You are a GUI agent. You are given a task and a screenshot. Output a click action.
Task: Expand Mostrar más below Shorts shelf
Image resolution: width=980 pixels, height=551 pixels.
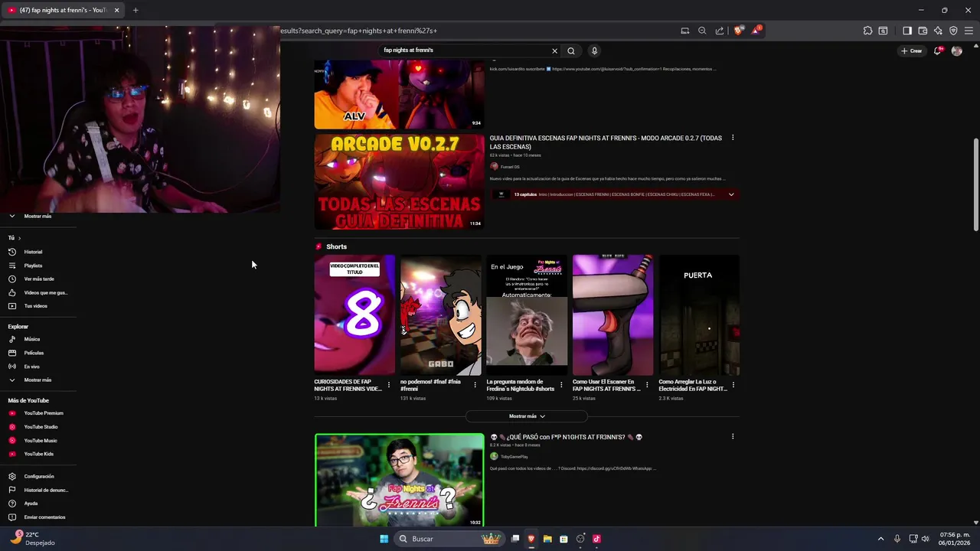coord(527,416)
